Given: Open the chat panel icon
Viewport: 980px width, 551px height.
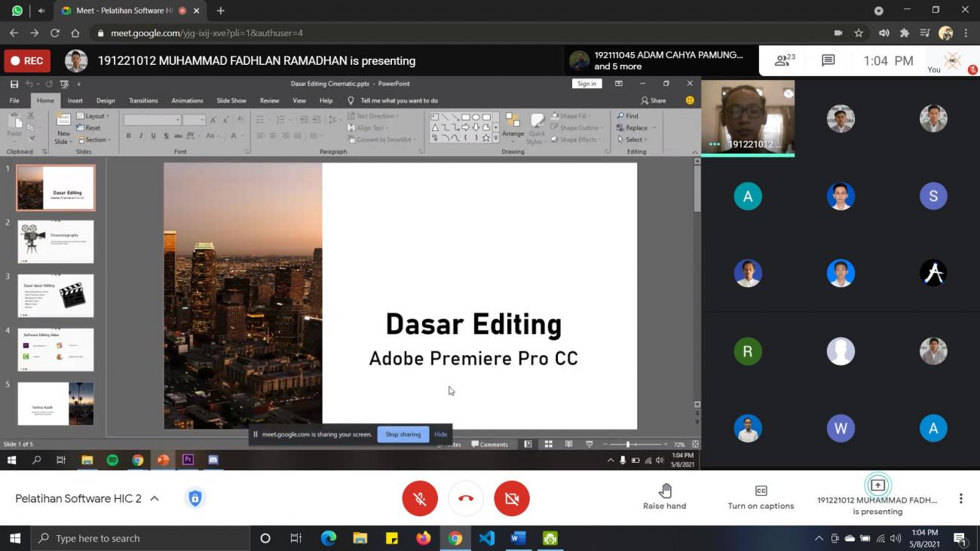Looking at the screenshot, I should click(828, 60).
